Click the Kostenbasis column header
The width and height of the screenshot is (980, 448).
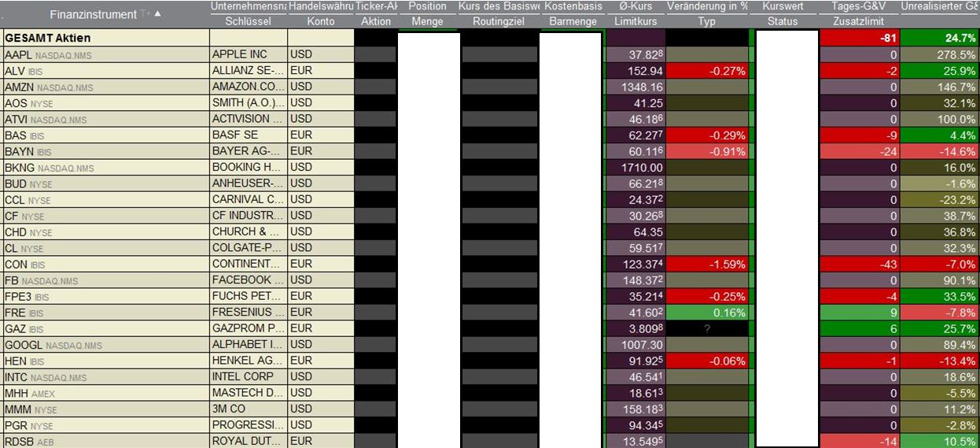(x=573, y=6)
